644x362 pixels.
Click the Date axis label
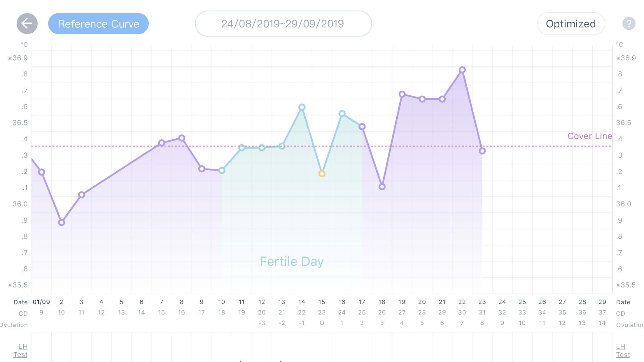[x=20, y=302]
